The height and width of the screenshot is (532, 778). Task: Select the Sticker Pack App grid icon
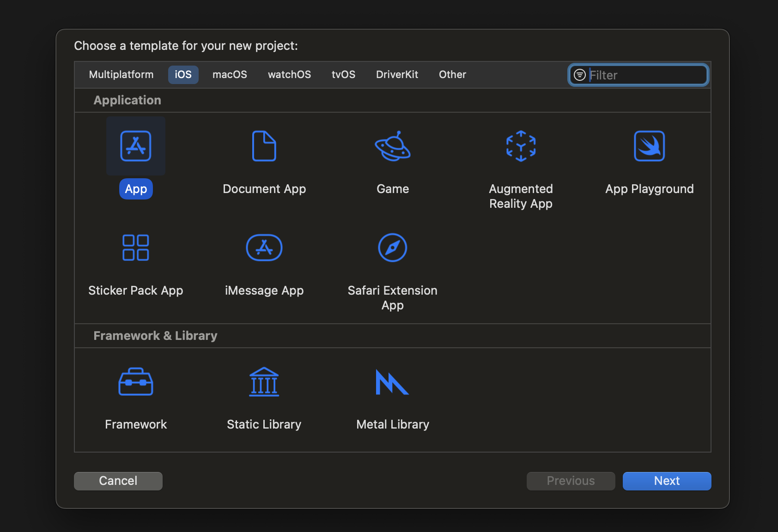click(x=136, y=248)
